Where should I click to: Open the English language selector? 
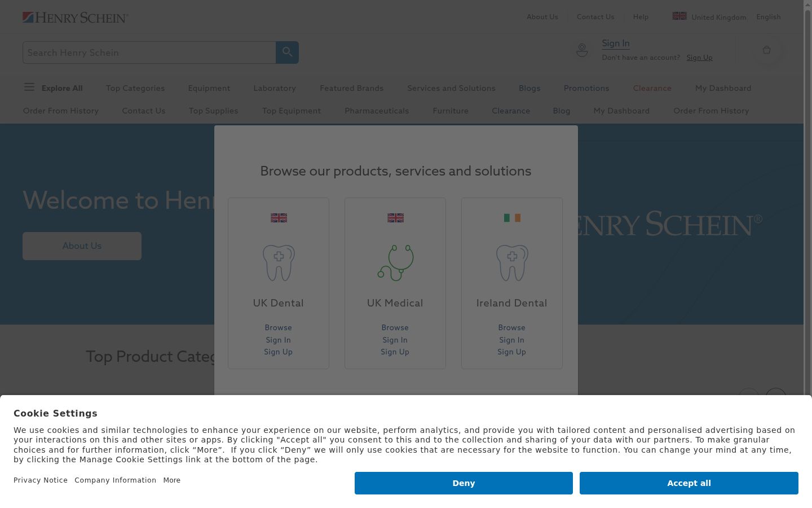[x=769, y=17]
